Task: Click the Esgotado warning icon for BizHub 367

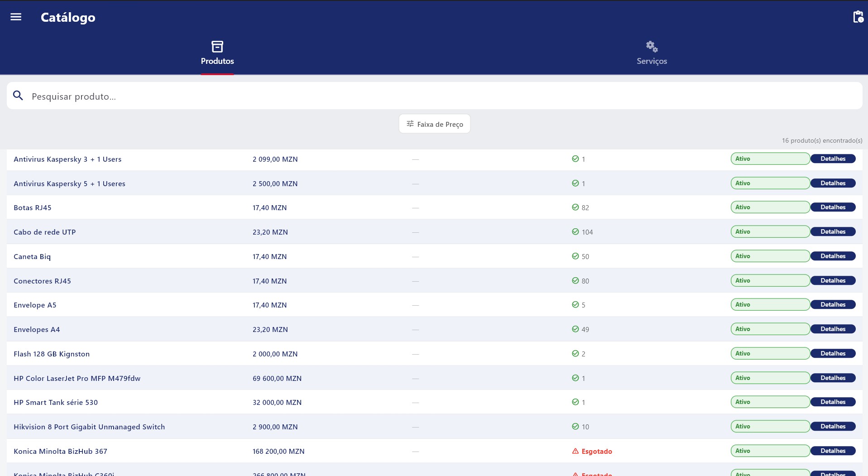Action: click(575, 451)
